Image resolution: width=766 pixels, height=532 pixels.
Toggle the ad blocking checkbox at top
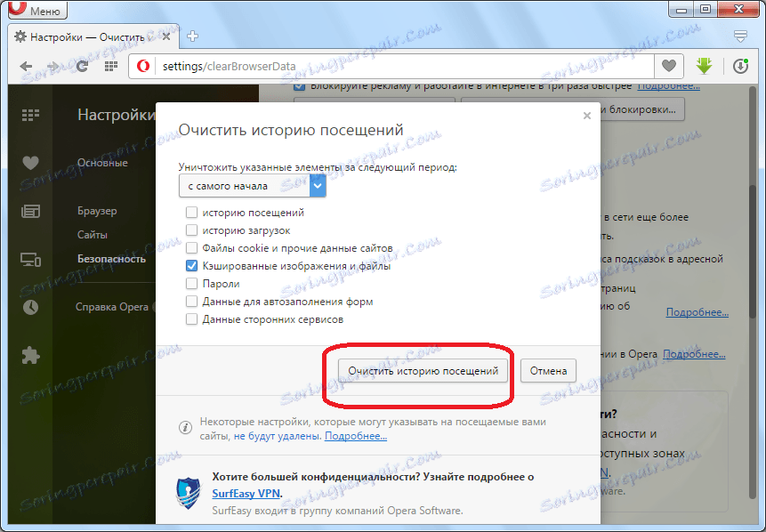pos(300,87)
